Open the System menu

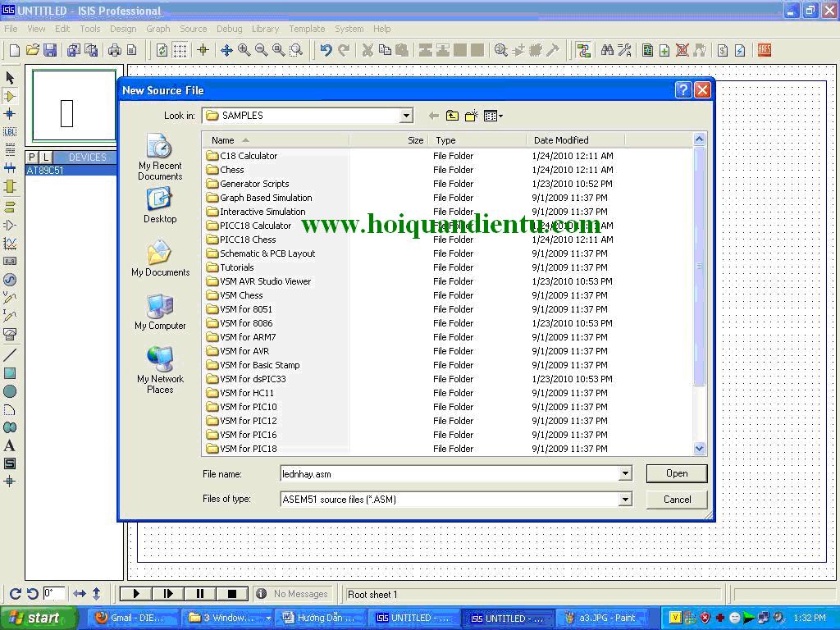(349, 29)
